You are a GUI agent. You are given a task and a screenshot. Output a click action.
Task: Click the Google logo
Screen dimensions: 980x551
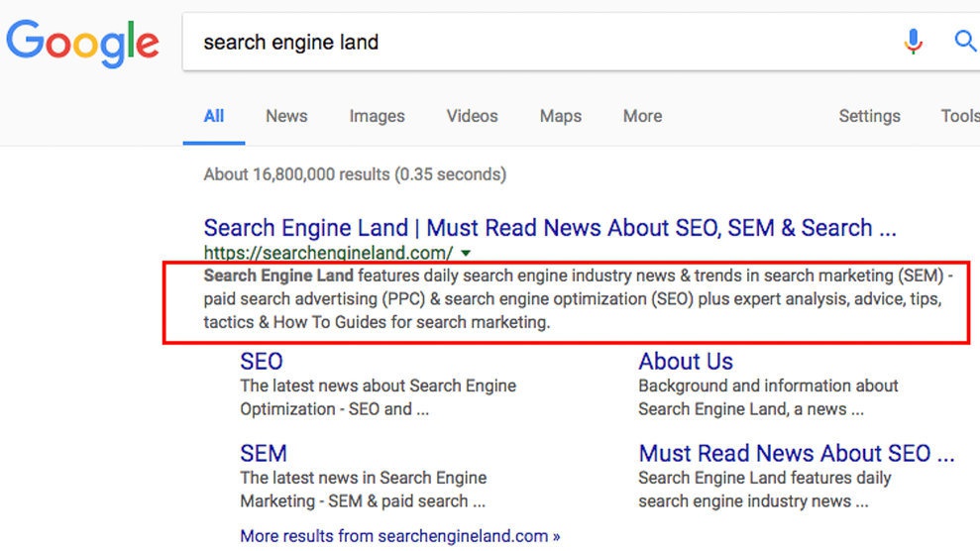coord(82,43)
